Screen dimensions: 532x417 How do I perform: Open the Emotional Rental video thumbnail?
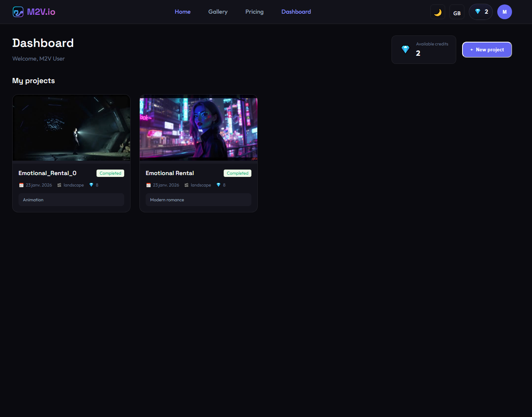(198, 128)
